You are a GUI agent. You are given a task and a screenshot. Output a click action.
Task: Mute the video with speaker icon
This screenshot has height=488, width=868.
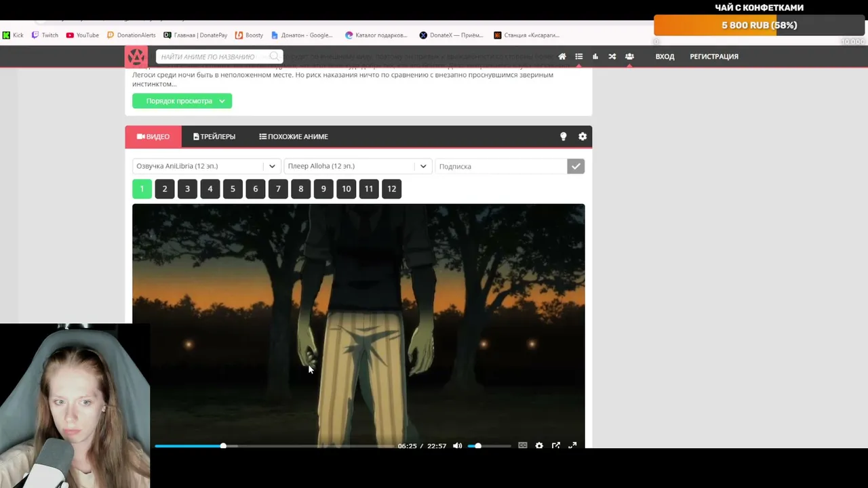click(x=458, y=446)
